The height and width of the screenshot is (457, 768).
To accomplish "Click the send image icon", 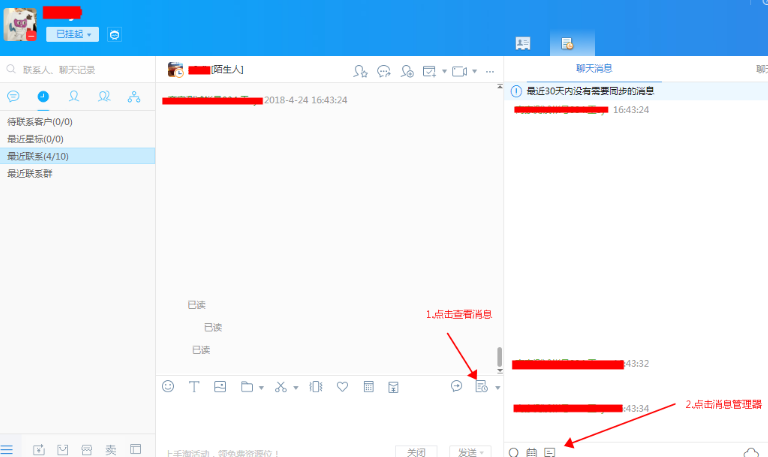I will pyautogui.click(x=220, y=387).
